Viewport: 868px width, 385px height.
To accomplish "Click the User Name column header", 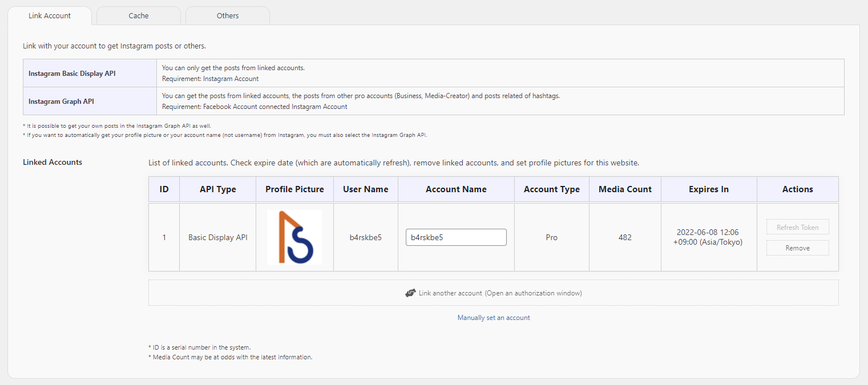I will 366,189.
